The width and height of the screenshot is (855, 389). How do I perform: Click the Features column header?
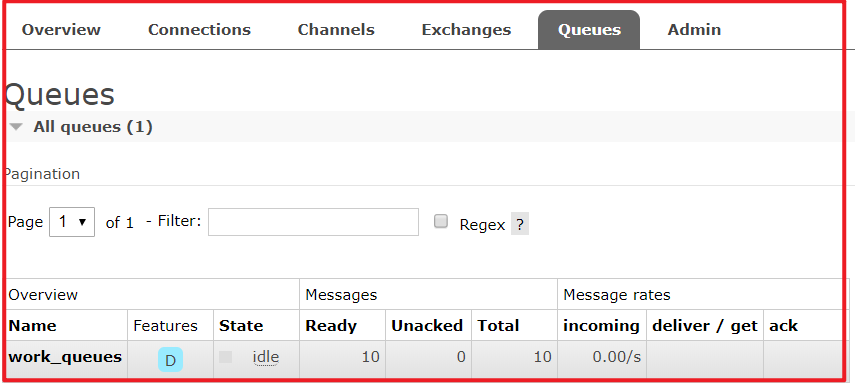click(x=165, y=326)
